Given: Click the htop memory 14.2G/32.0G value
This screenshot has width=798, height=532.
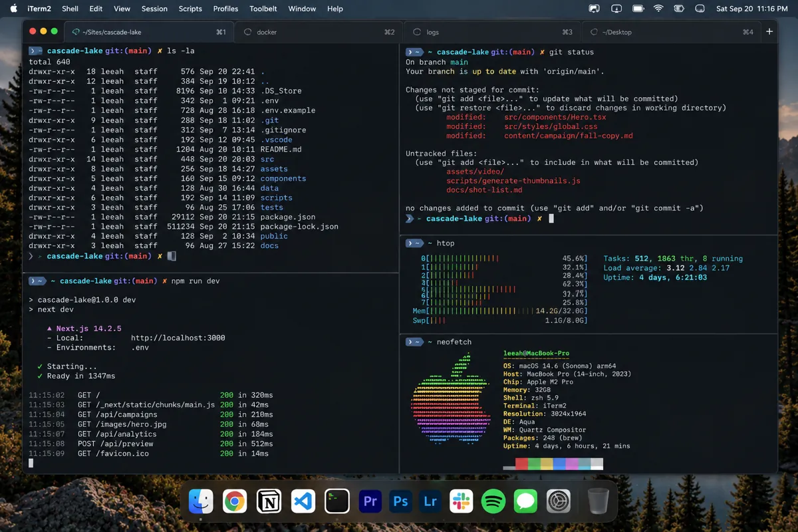Looking at the screenshot, I should pyautogui.click(x=561, y=311).
